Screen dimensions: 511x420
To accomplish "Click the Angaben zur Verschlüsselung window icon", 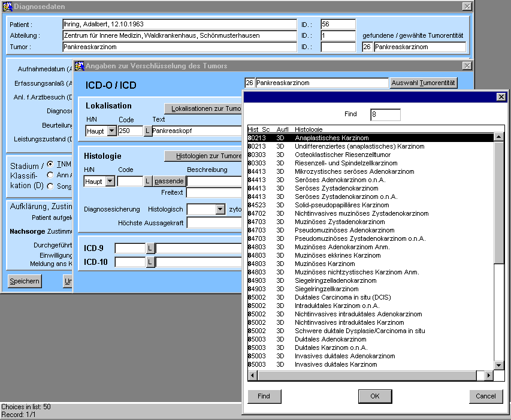I will [79, 65].
